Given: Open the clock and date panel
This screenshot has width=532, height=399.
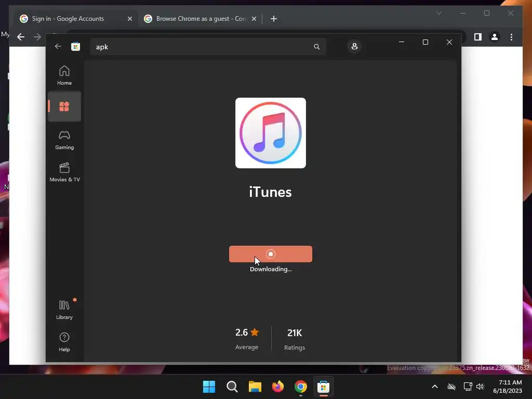Looking at the screenshot, I should tap(507, 387).
